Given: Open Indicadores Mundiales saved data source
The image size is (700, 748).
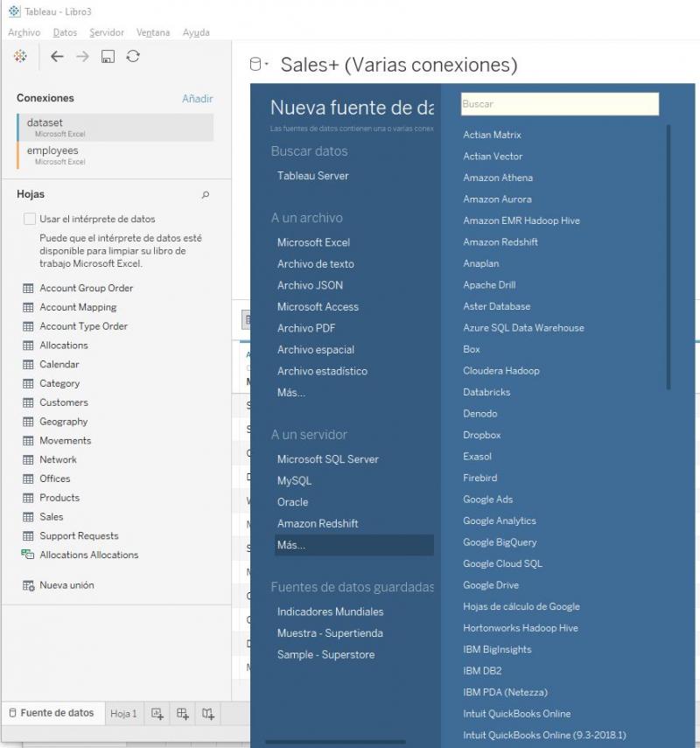Looking at the screenshot, I should (x=330, y=612).
